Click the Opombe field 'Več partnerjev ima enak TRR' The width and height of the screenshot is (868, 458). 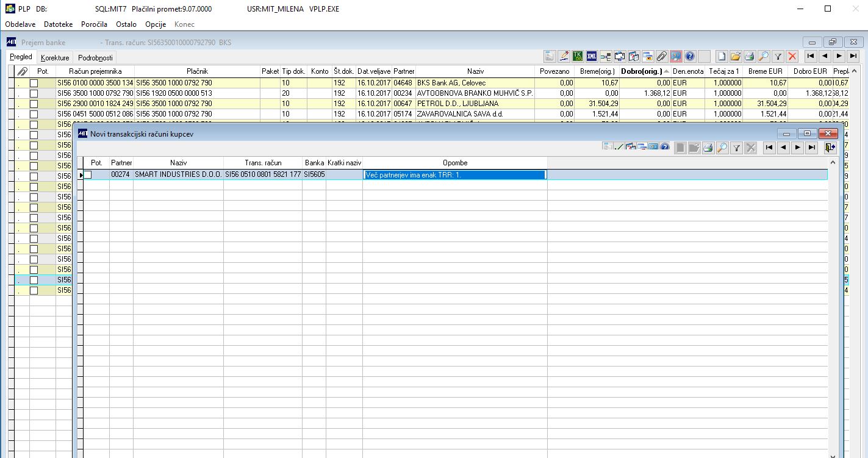coord(454,174)
